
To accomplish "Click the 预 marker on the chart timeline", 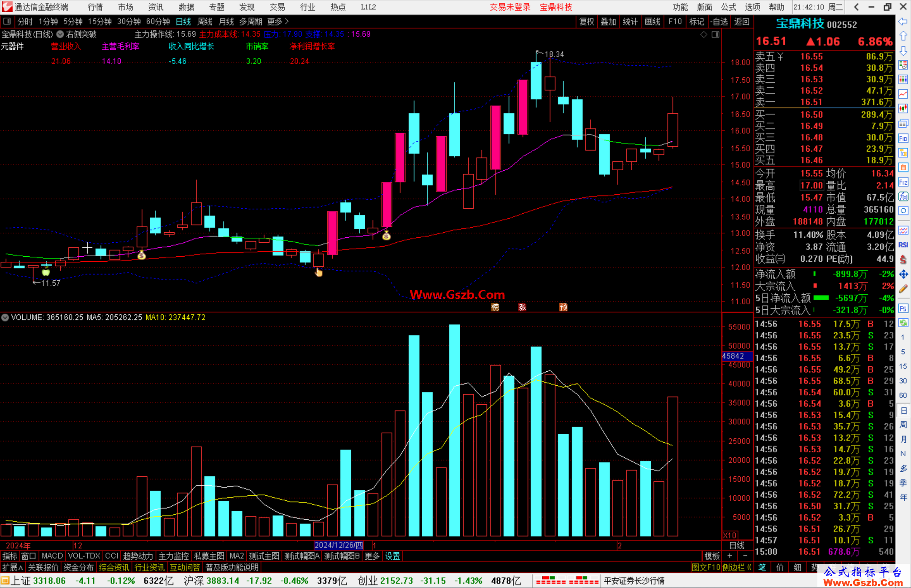I will click(x=563, y=307).
